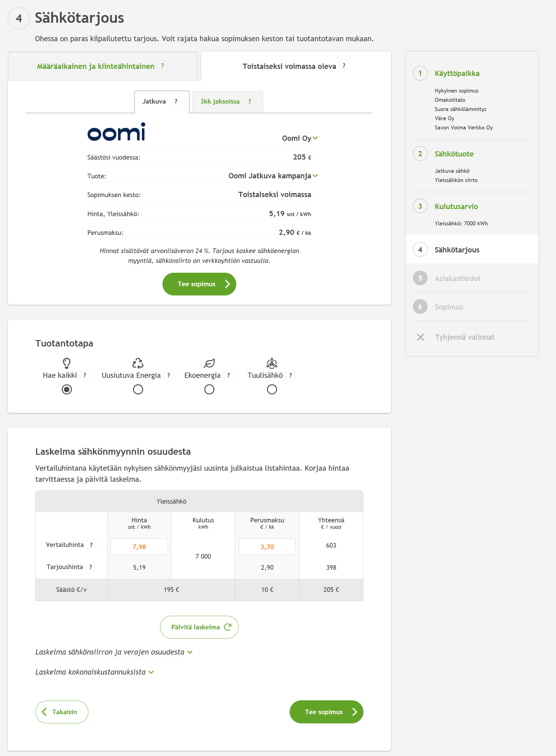Open help for 3kk jaksoissa
This screenshot has height=756, width=556.
(x=249, y=101)
